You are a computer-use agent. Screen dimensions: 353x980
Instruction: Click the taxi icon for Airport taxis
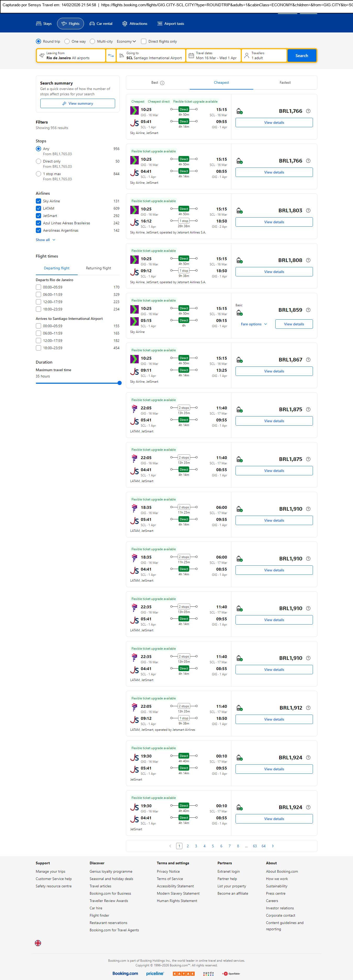click(x=160, y=24)
